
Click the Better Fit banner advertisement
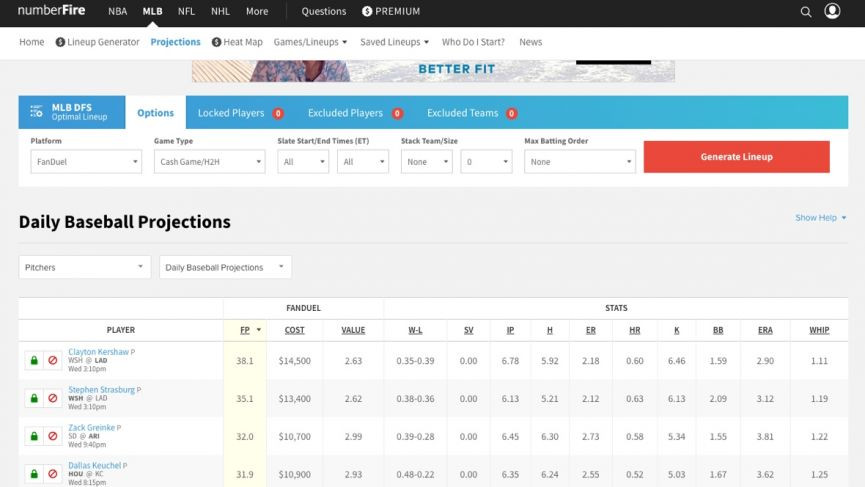pos(433,71)
